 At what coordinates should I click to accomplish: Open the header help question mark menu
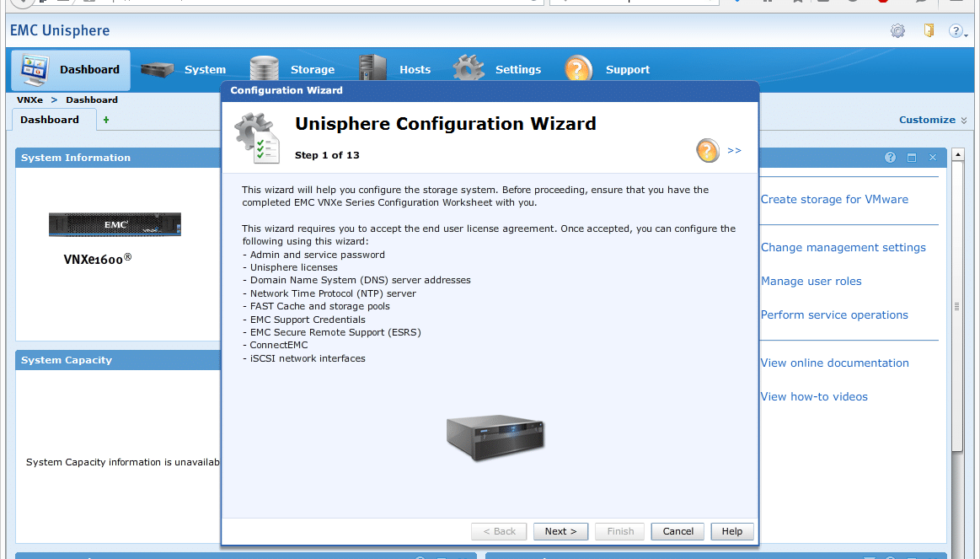(x=956, y=30)
